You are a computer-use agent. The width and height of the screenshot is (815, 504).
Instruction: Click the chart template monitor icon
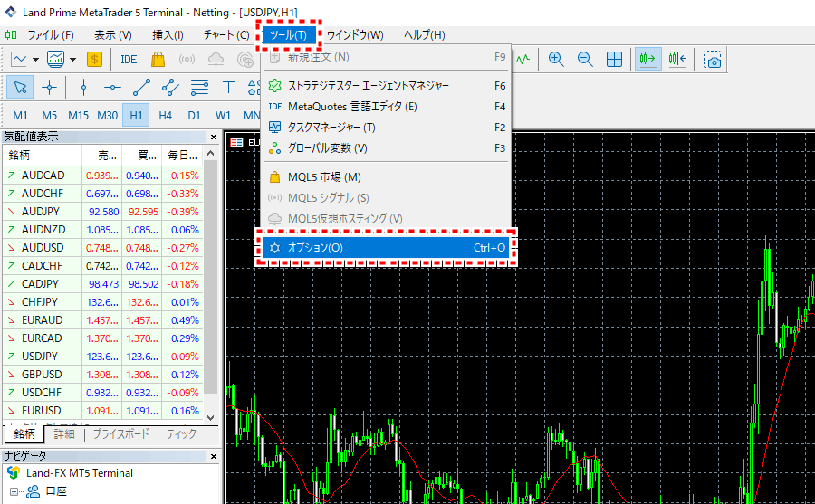55,59
